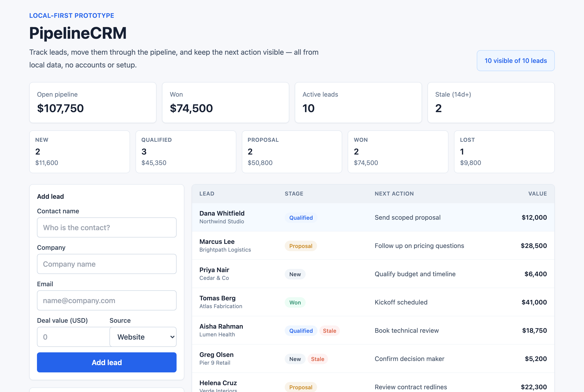The height and width of the screenshot is (392, 584).
Task: Select the WON stage card with 2 leads
Action: pos(398,152)
